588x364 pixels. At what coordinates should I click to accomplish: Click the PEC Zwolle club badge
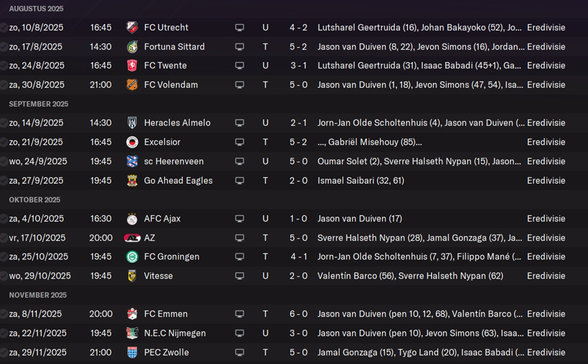(132, 352)
